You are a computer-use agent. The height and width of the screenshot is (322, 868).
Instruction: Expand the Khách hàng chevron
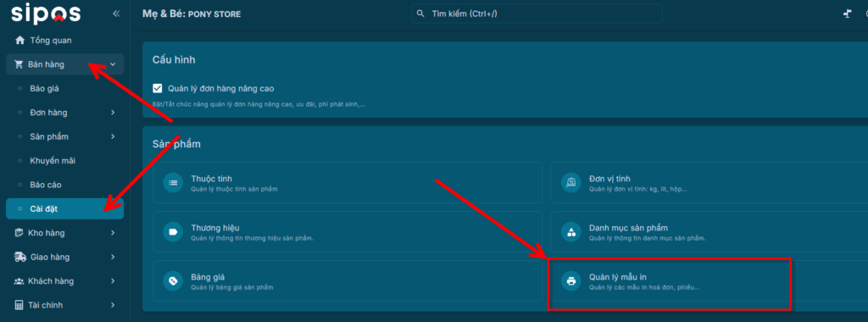[113, 281]
